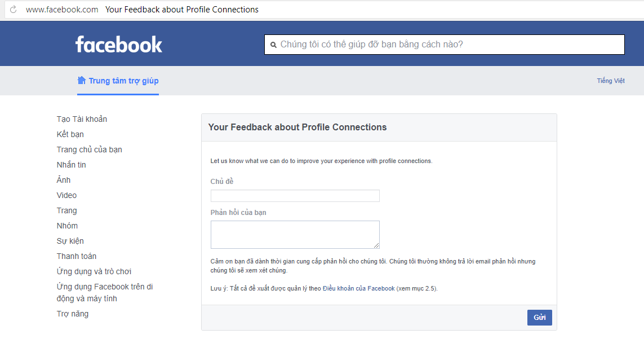Select Trang chủ của bạn in sidebar

[89, 150]
